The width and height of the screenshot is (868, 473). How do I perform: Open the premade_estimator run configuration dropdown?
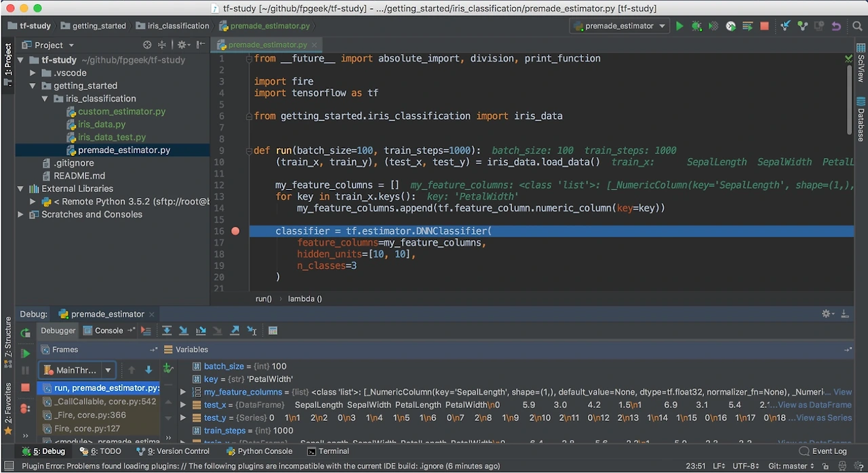pos(620,26)
